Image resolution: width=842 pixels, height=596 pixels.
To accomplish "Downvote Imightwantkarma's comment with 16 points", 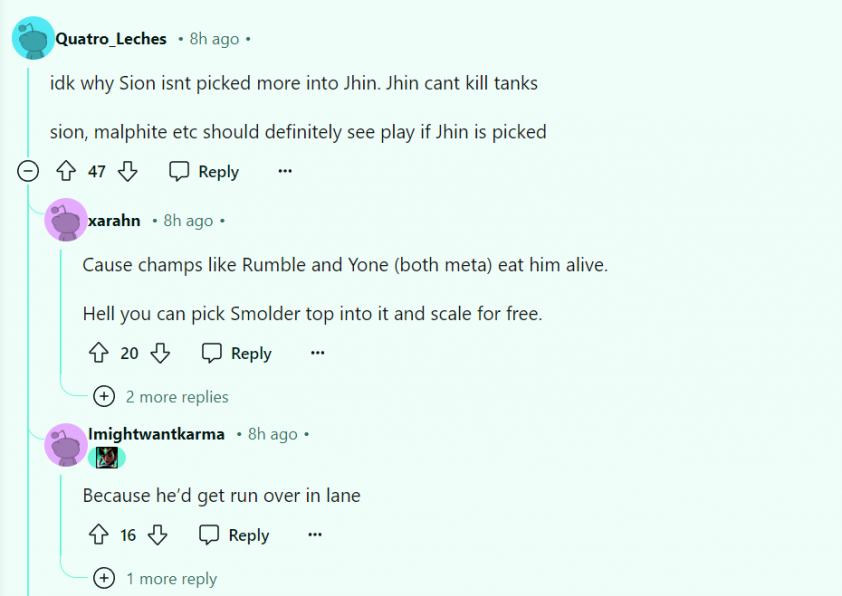I will (x=157, y=535).
